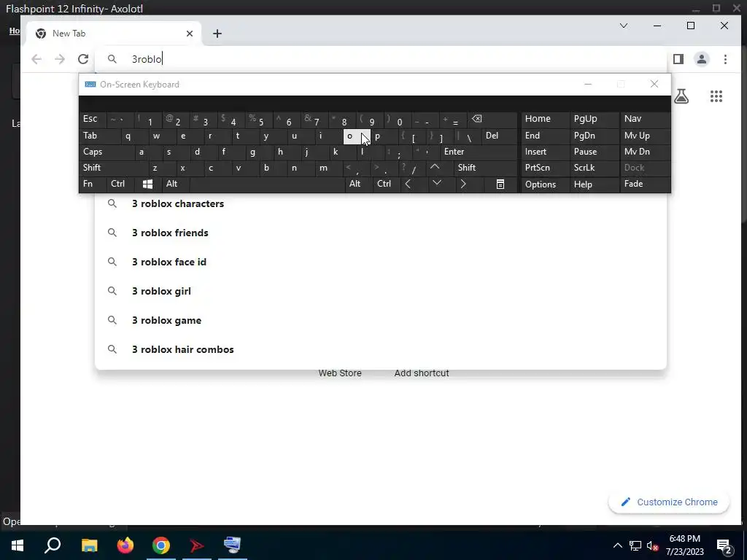
Task: Open Chrome three-dot menu
Action: (x=725, y=59)
